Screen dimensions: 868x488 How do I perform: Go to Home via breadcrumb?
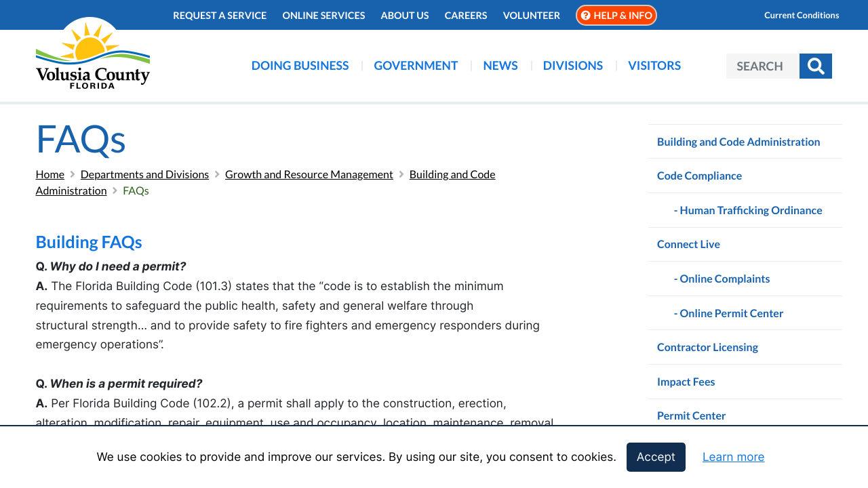coord(50,174)
